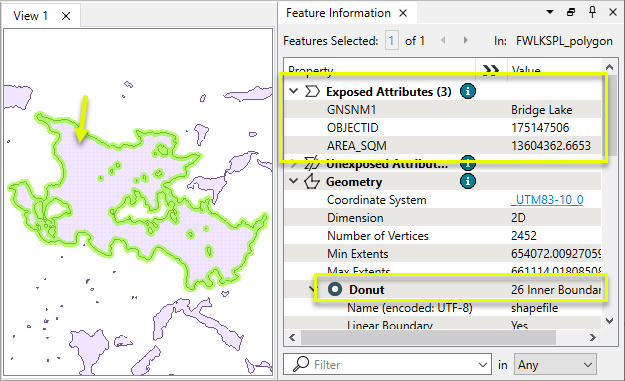
Task: Collapse the Exposed Attributes section
Action: [294, 91]
